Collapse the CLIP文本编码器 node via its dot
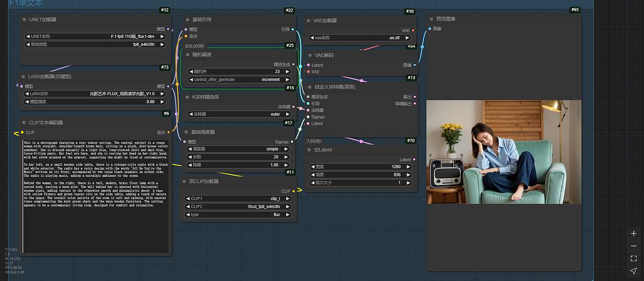Image resolution: width=644 pixels, height=281 pixels. (x=24, y=122)
